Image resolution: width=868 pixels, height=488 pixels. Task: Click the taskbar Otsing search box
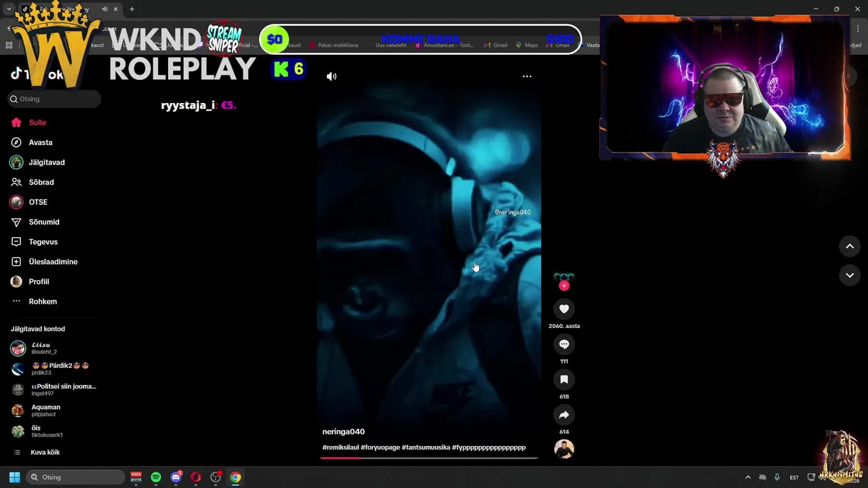75,477
